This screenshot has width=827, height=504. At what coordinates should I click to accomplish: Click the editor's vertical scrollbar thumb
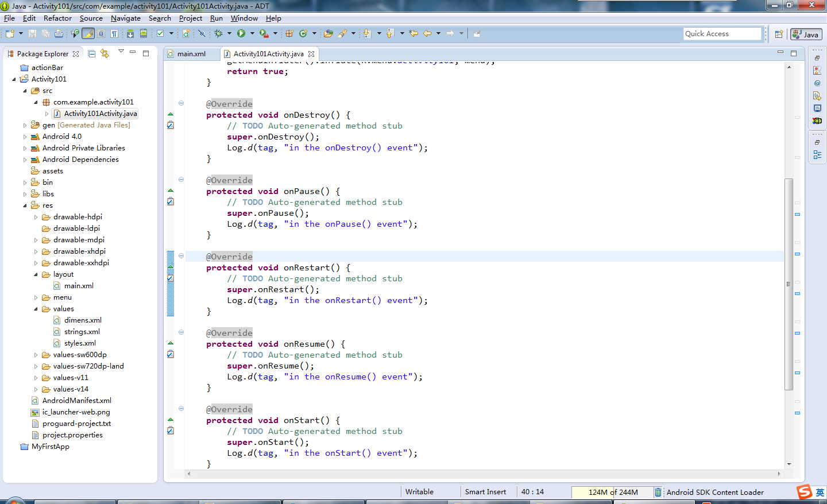(x=789, y=284)
